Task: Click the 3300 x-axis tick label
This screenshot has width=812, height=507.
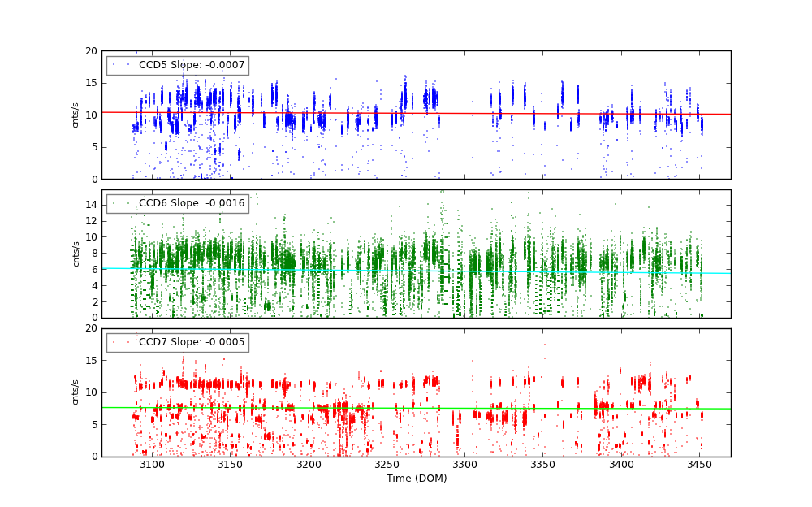Action: point(464,464)
